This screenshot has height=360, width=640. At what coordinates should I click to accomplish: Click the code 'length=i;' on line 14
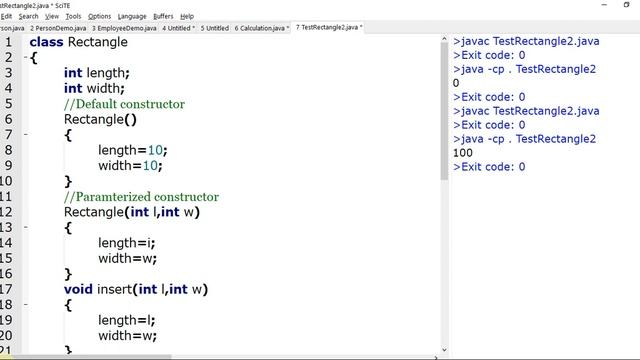tap(127, 243)
